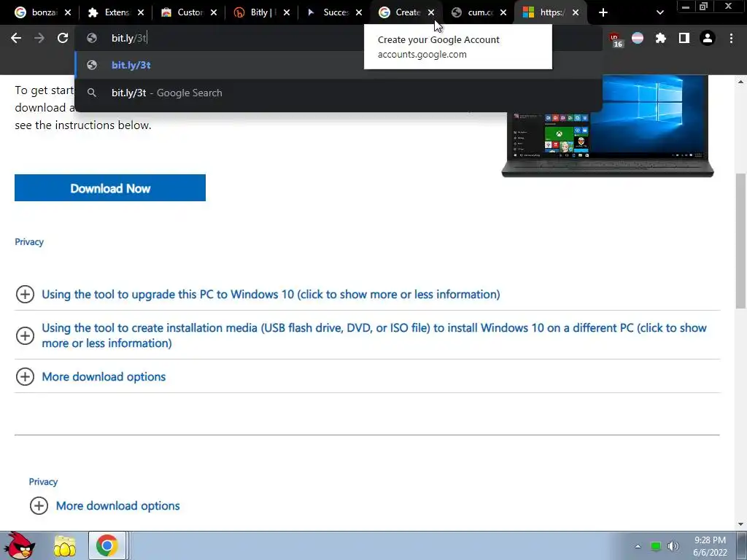Close the Success tab
The height and width of the screenshot is (560, 747).
coord(359,12)
